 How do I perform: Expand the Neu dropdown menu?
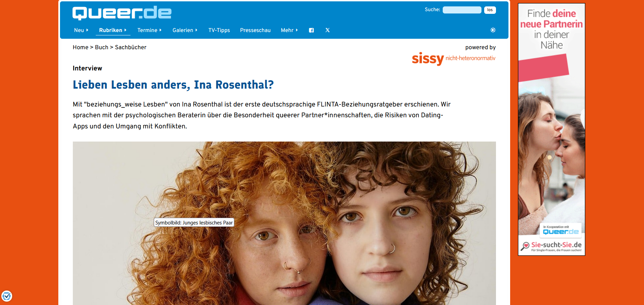pos(81,30)
